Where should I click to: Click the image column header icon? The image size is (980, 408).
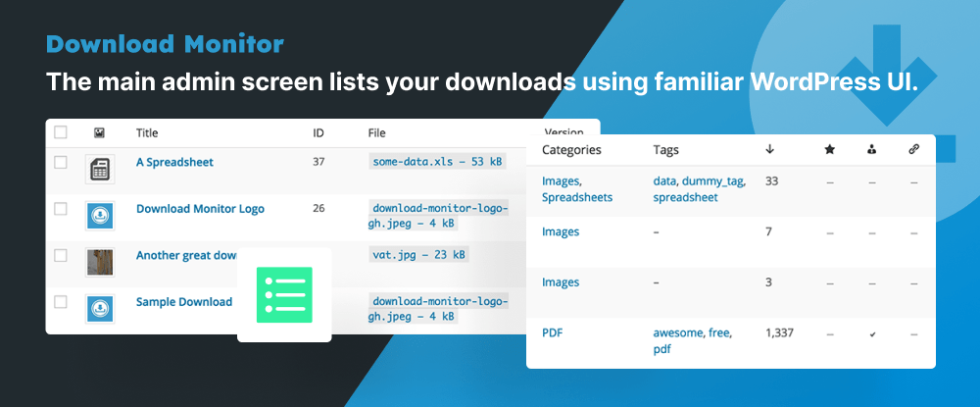click(x=99, y=132)
